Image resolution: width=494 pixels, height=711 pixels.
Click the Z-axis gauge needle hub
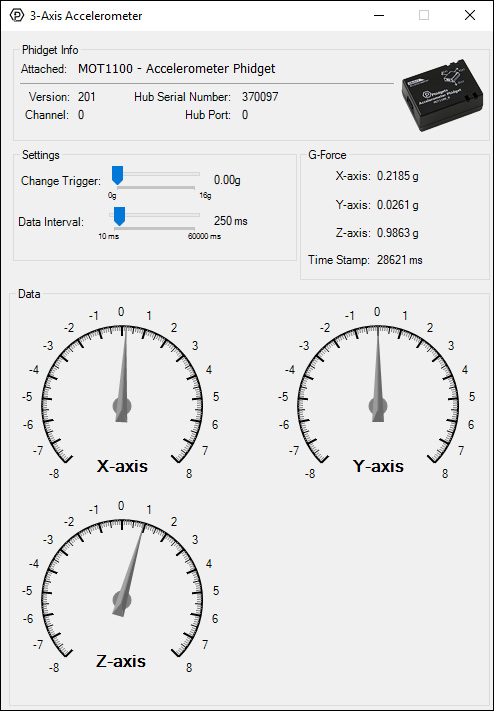pos(122,600)
